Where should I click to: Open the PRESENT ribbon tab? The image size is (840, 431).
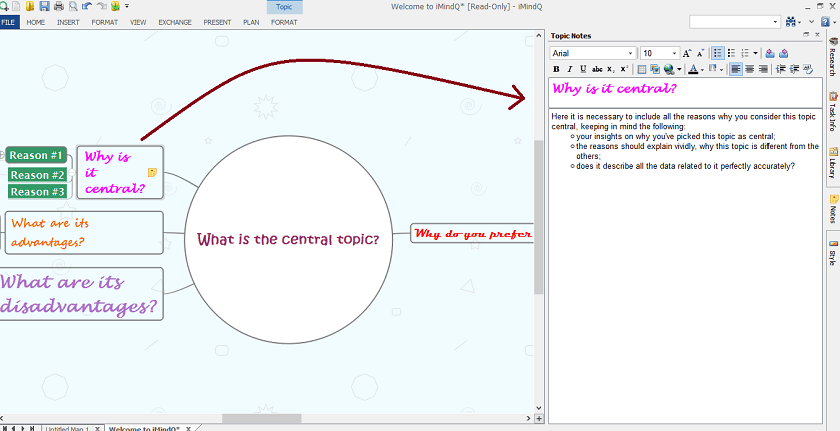coord(217,22)
